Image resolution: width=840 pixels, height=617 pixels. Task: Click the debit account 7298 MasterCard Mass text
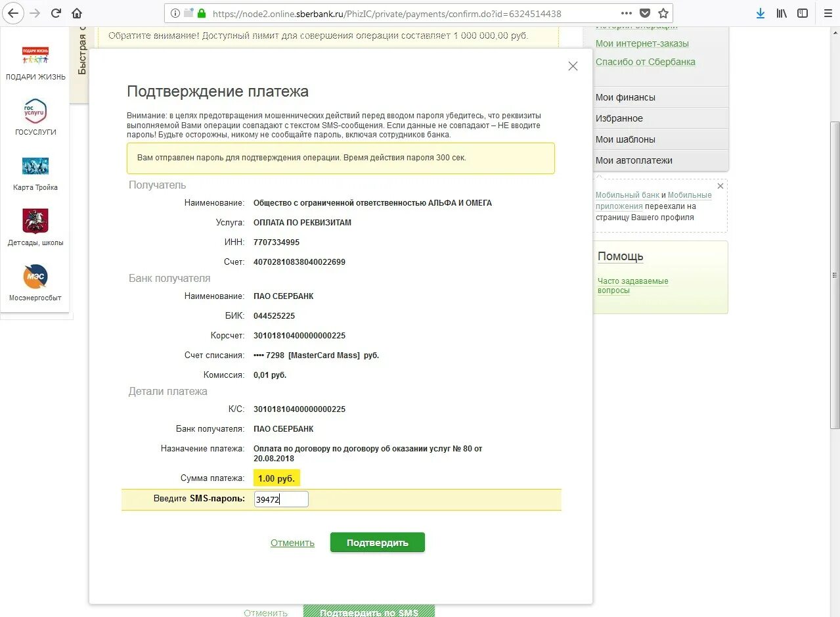(x=317, y=355)
